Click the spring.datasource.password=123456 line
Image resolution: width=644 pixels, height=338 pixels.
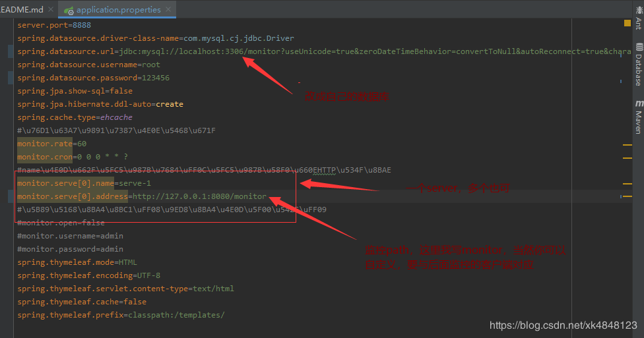click(x=93, y=78)
